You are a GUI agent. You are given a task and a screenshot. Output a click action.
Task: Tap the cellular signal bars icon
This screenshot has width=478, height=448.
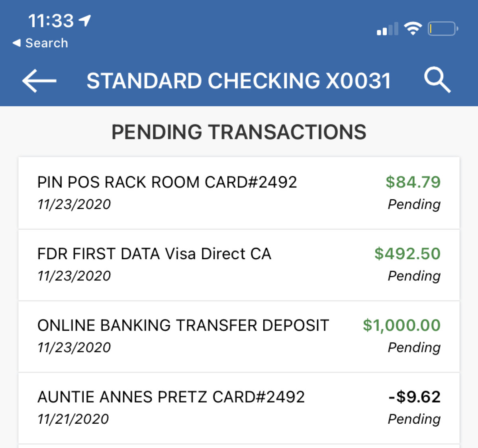click(388, 29)
